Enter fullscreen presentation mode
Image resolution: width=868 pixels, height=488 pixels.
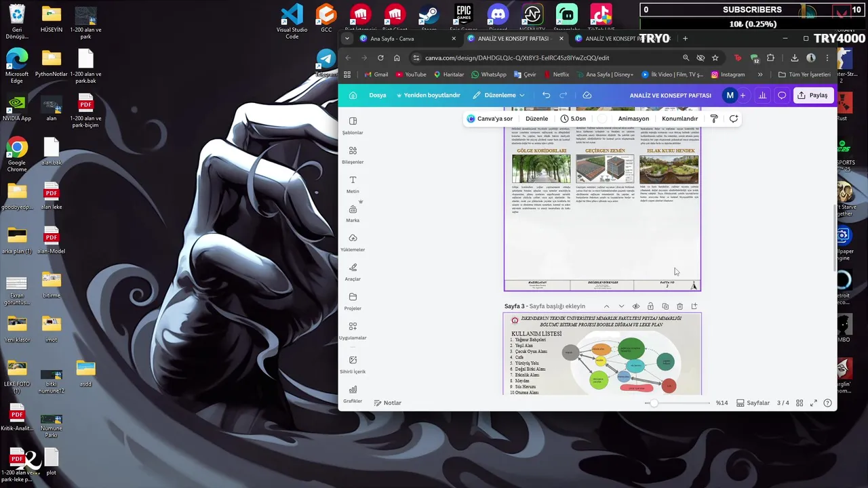[x=814, y=403]
